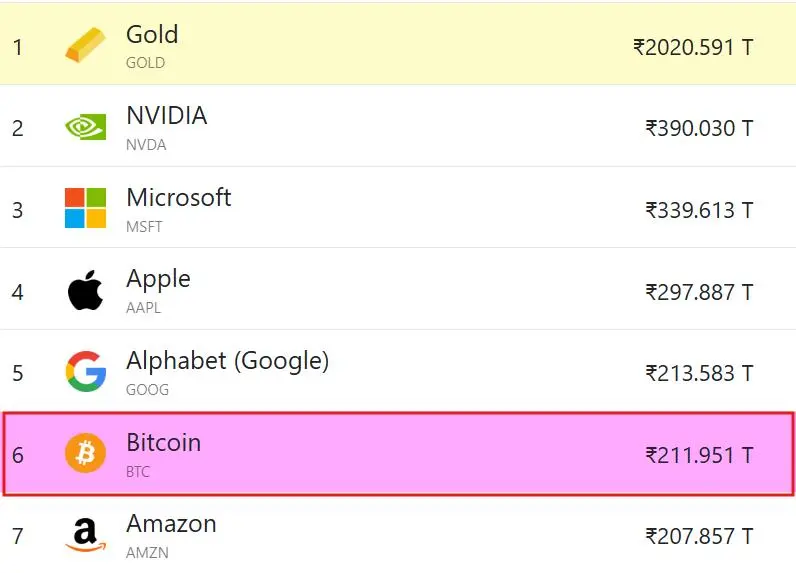Click Bitcoin's ₹211.951 T market cap
Image resolution: width=796 pixels, height=573 pixels.
pyautogui.click(x=699, y=455)
